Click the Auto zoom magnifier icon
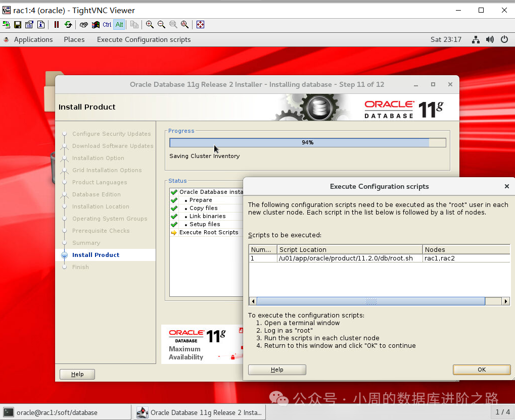Image resolution: width=515 pixels, height=420 pixels. click(184, 25)
